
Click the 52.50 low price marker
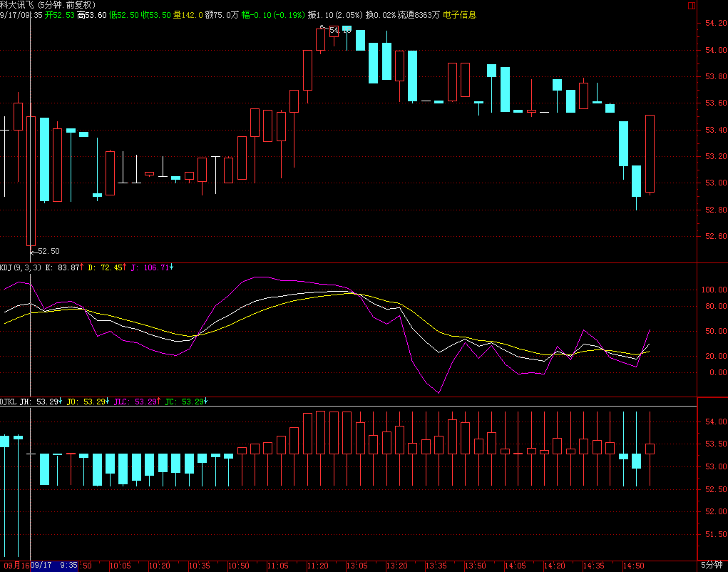click(x=48, y=251)
